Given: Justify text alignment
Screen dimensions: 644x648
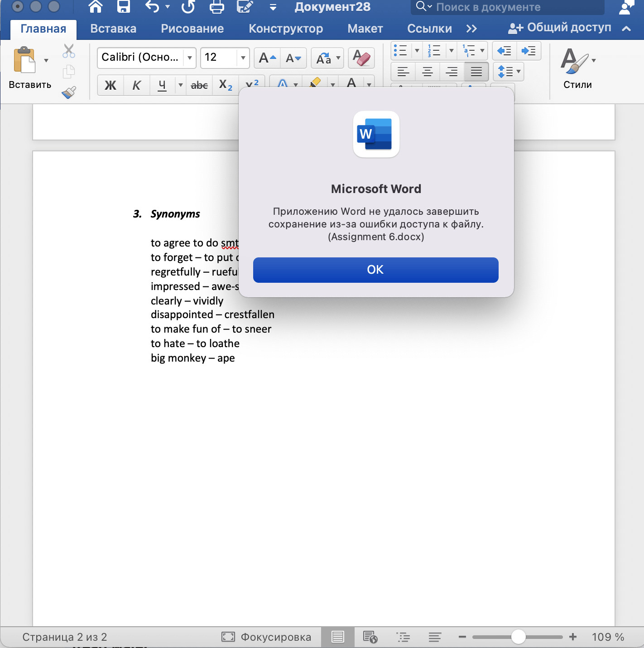Looking at the screenshot, I should point(476,72).
